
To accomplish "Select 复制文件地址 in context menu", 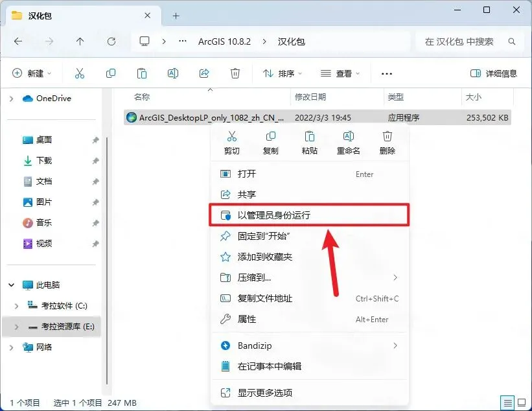I will pos(310,298).
